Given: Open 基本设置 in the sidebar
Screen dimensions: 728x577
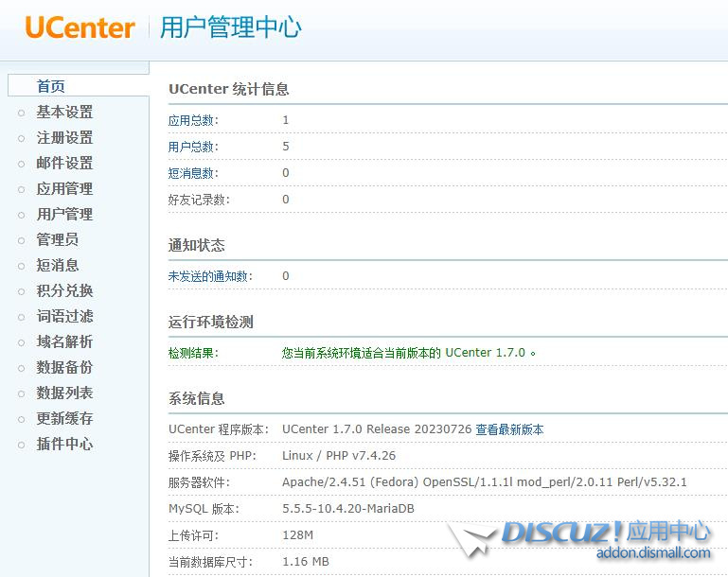Looking at the screenshot, I should pyautogui.click(x=64, y=112).
